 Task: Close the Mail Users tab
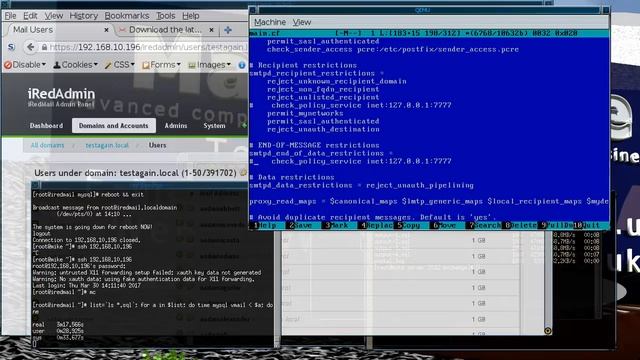(x=107, y=30)
